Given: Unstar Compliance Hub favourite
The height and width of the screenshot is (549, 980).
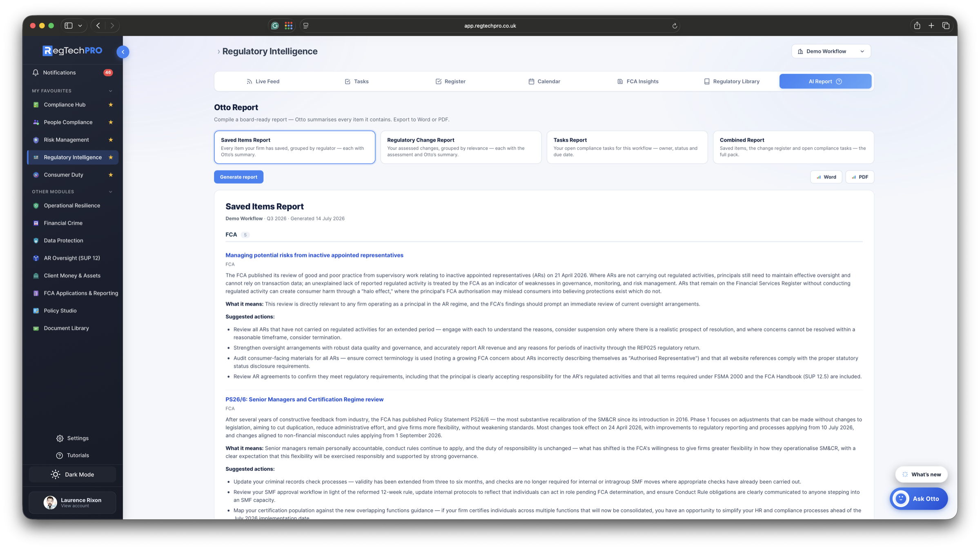Looking at the screenshot, I should coord(111,104).
